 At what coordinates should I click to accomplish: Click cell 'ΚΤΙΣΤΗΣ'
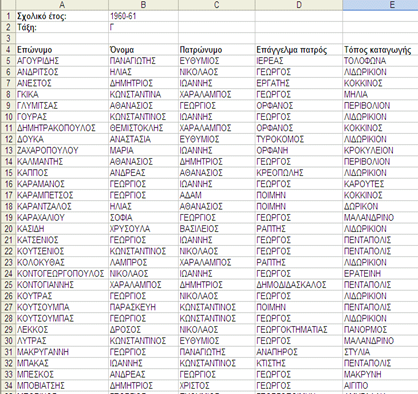point(299,363)
